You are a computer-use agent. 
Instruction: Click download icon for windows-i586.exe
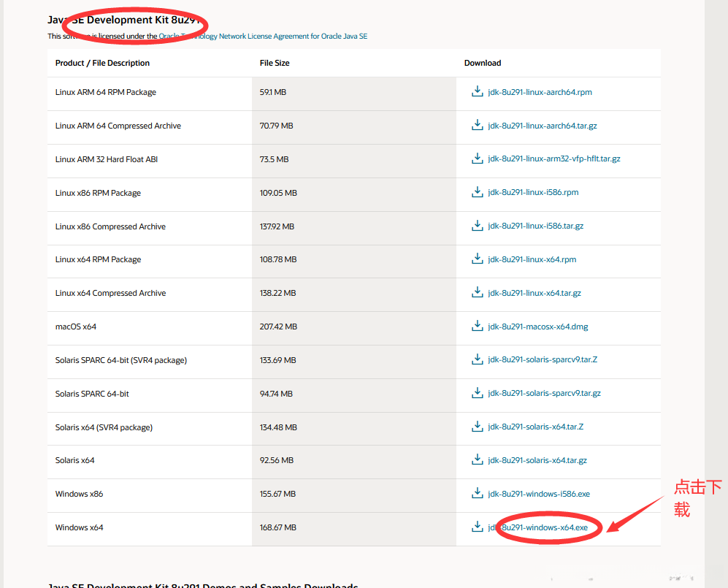click(478, 493)
